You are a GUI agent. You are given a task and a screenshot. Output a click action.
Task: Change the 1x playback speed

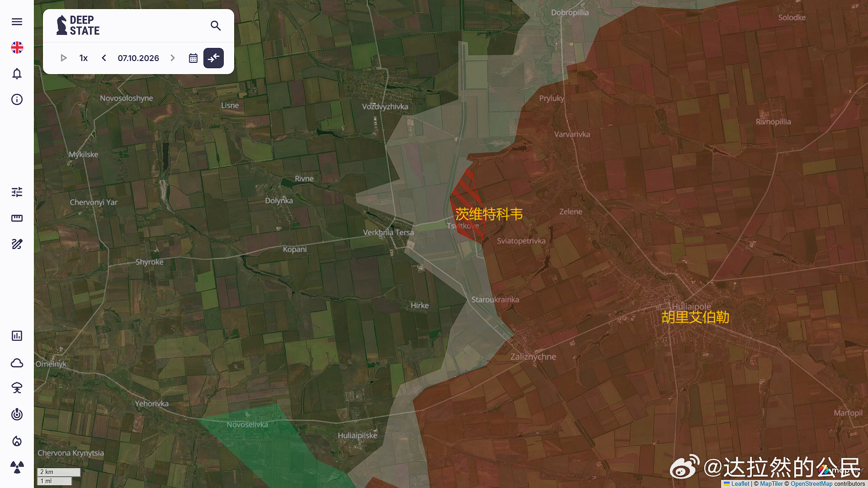point(84,58)
